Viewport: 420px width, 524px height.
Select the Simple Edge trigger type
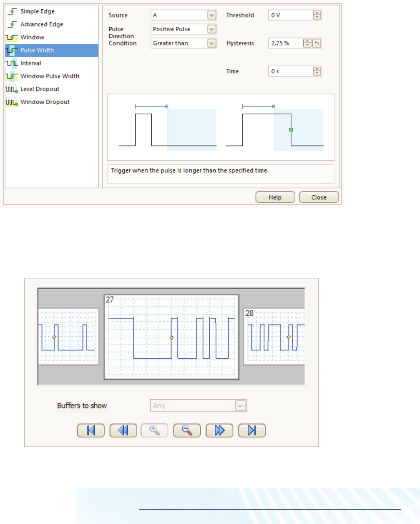(x=52, y=11)
